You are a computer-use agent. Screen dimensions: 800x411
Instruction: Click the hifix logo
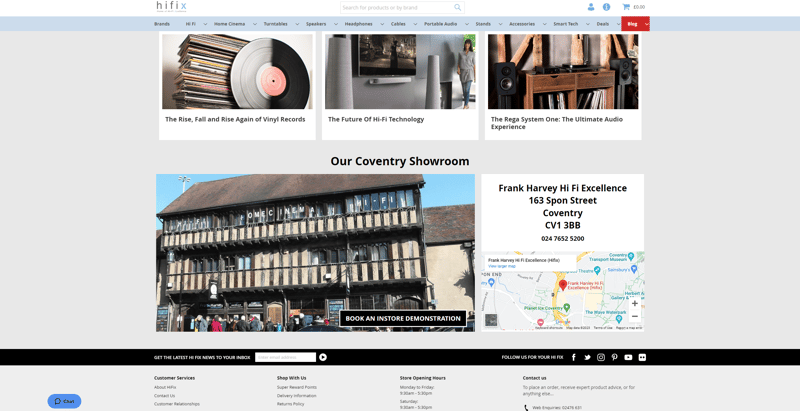171,7
